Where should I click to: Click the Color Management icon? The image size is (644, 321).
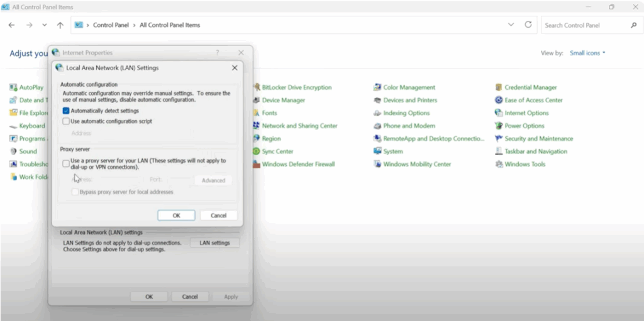[377, 87]
